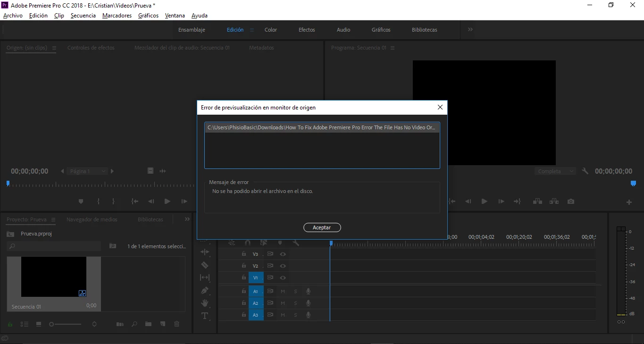Image resolution: width=644 pixels, height=344 pixels.
Task: Click the trash Clear icon in Project panel
Action: coord(177,324)
